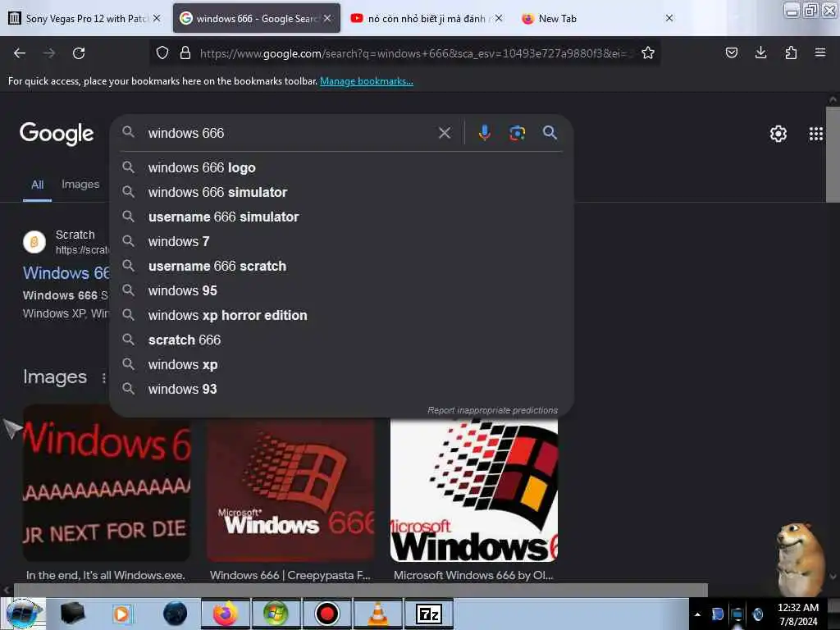
Task: Open Microsoft Windows 666 logo thumbnail
Action: (473, 490)
